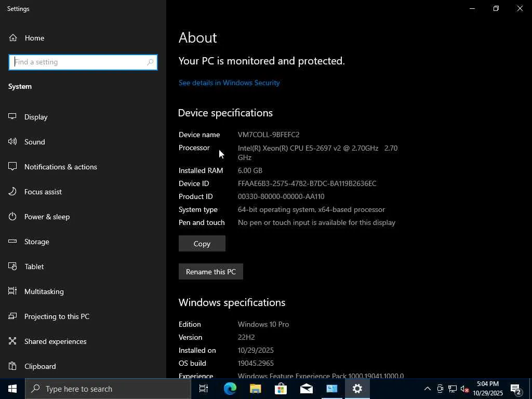Click the Product ID value 00330-80000-00000-AA110
The height and width of the screenshot is (399, 532).
click(x=281, y=196)
